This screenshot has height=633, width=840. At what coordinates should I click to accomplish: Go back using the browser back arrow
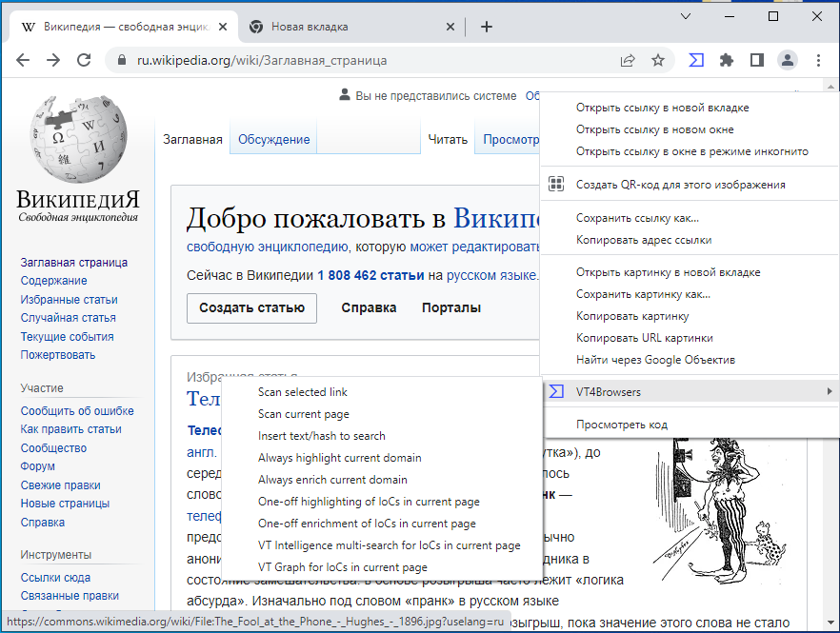coord(23,60)
